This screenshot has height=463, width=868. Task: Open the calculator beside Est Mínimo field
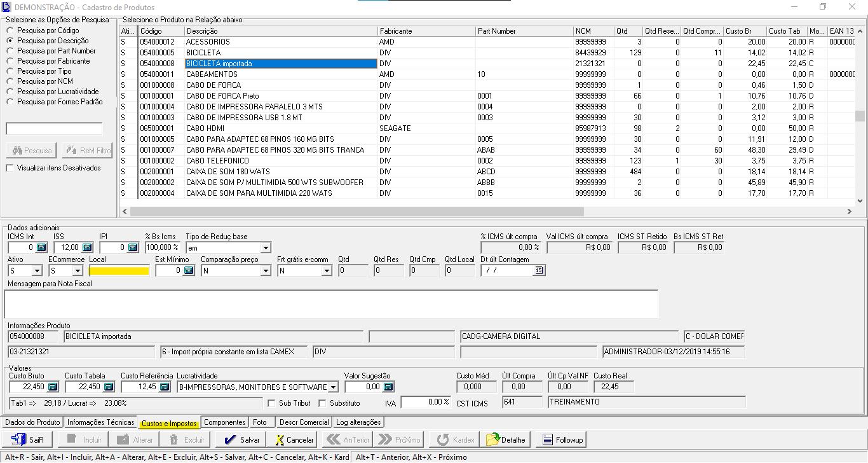[x=189, y=270]
